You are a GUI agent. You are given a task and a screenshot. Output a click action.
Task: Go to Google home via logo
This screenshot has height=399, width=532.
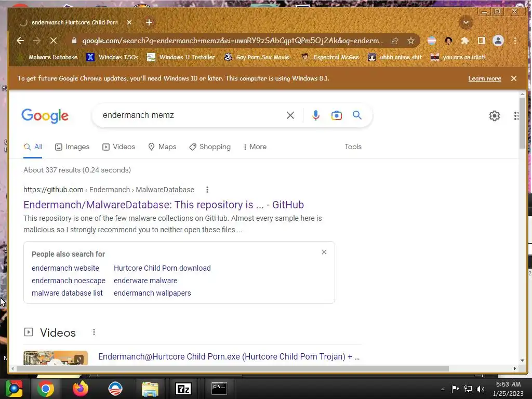click(45, 116)
